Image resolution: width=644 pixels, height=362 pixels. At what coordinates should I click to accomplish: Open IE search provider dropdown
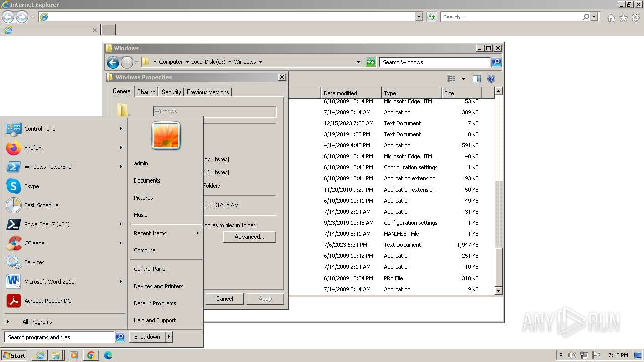[x=594, y=17]
